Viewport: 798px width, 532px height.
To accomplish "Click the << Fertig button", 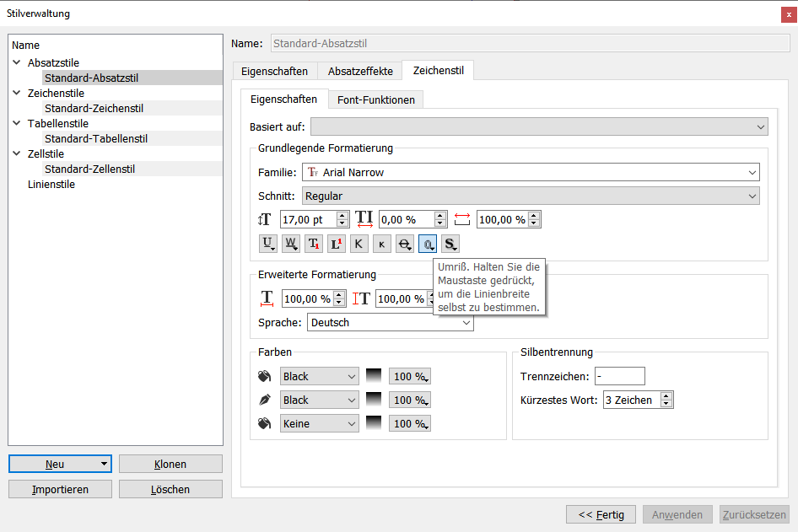I will (601, 514).
